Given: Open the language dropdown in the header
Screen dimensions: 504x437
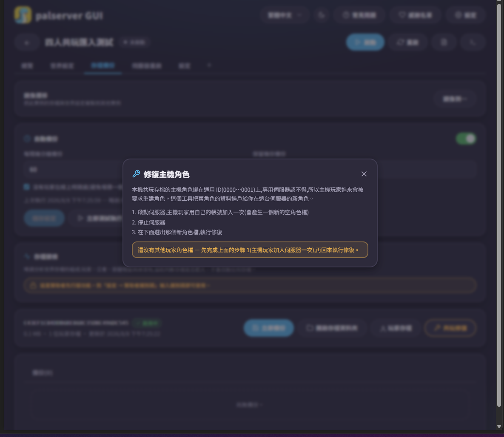Looking at the screenshot, I should [285, 15].
